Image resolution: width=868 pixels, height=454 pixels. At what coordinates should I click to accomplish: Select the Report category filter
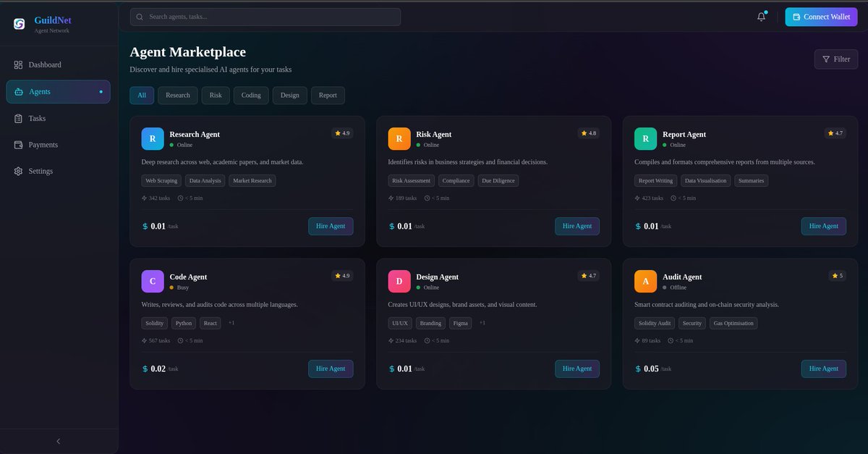click(x=328, y=96)
